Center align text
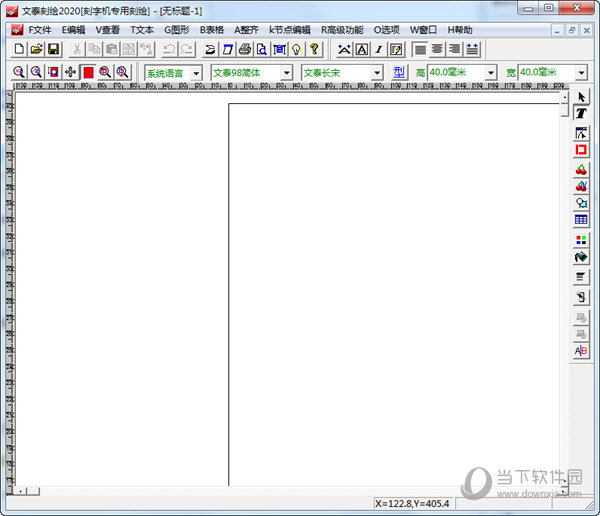 437,49
